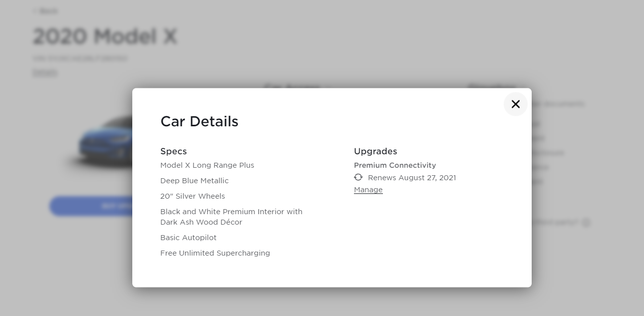Click the blurred Details link under VIN

[x=45, y=72]
